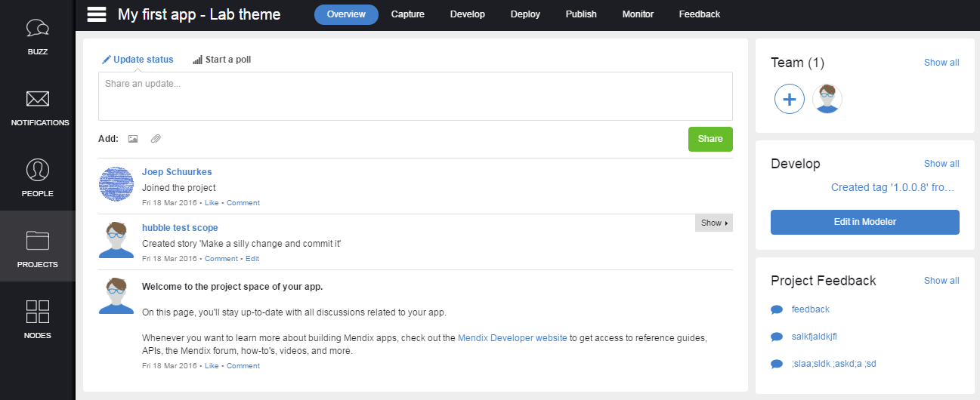Expand the Show dropdown on story post
Viewport: 980px width, 400px height.
coord(714,223)
